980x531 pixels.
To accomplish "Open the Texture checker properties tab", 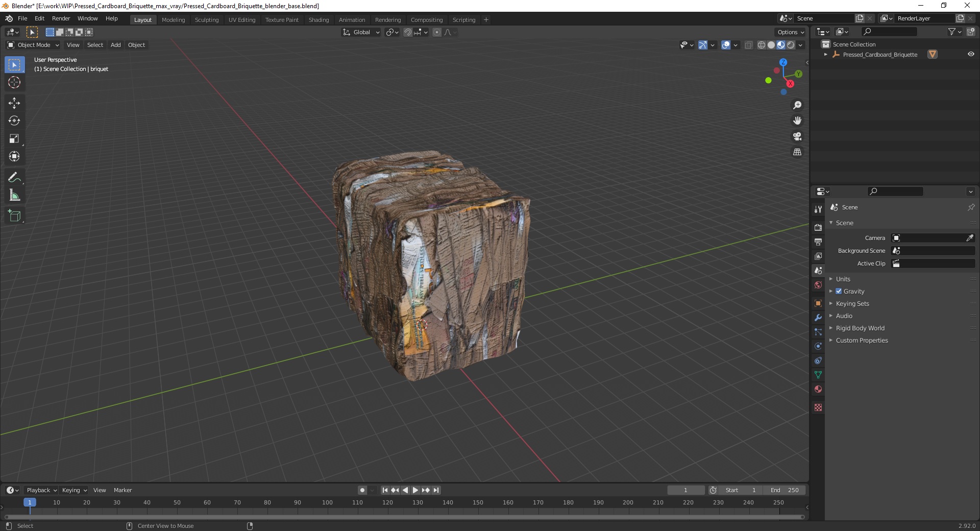I will (x=818, y=407).
